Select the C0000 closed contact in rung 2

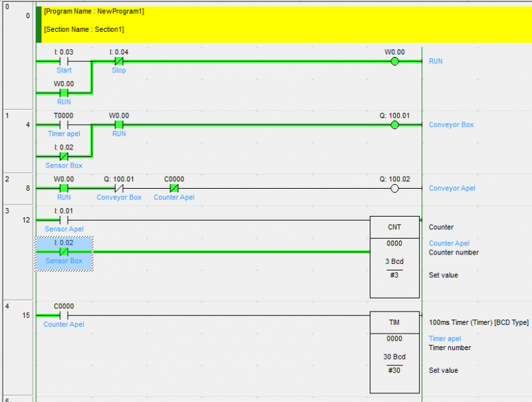pyautogui.click(x=174, y=188)
